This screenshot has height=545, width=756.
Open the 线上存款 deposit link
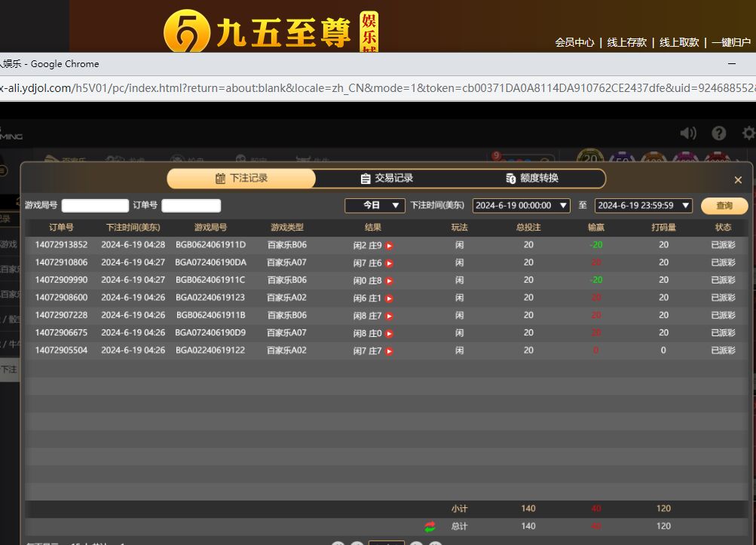pos(627,42)
